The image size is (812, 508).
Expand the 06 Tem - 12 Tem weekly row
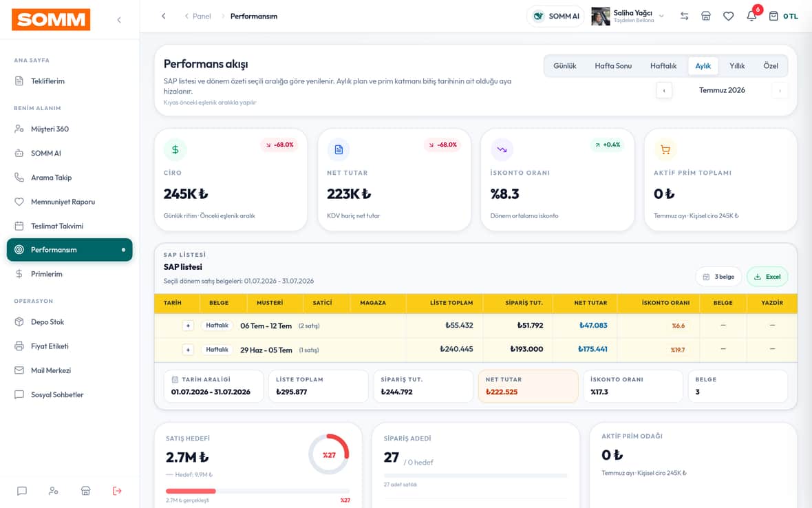click(188, 326)
